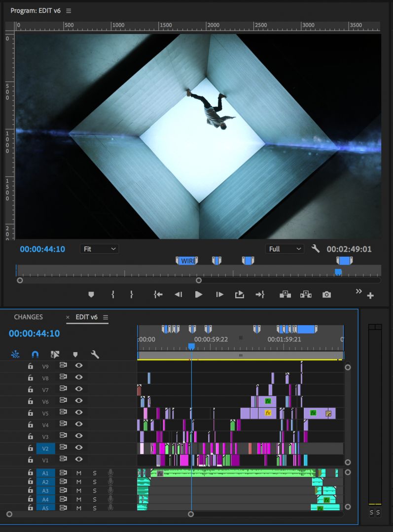Click the Mark In bracket icon
This screenshot has height=532, width=393.
(113, 295)
